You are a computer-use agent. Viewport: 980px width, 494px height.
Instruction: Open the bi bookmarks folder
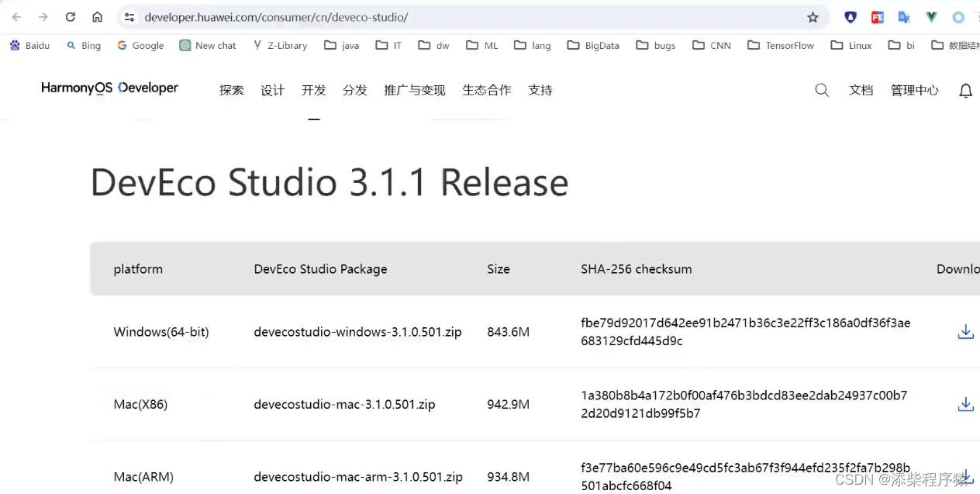902,46
